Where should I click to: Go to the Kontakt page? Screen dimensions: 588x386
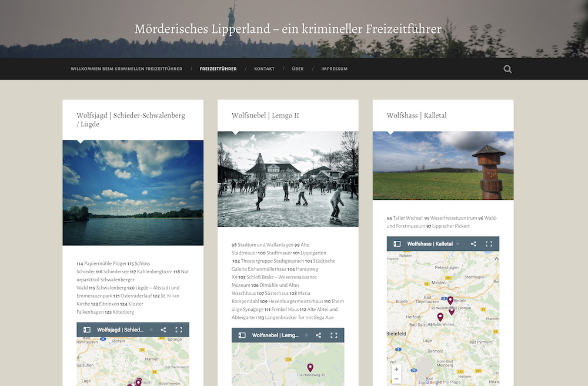(x=265, y=69)
